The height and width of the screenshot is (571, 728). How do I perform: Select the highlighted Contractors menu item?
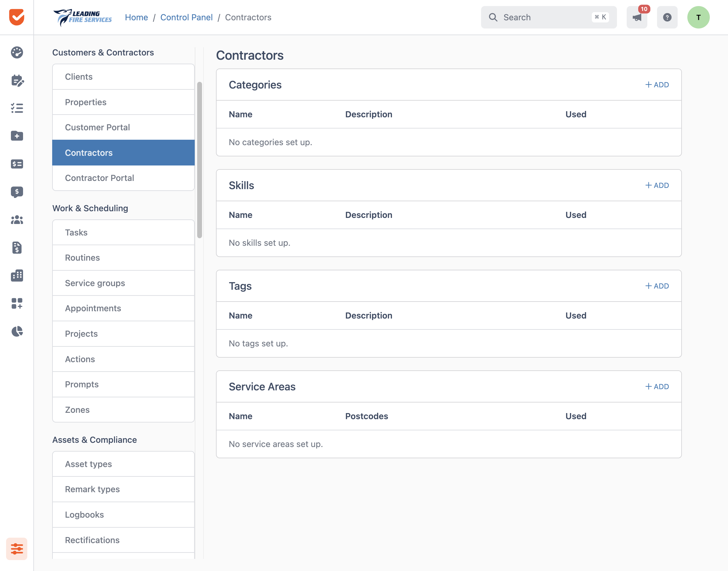123,153
